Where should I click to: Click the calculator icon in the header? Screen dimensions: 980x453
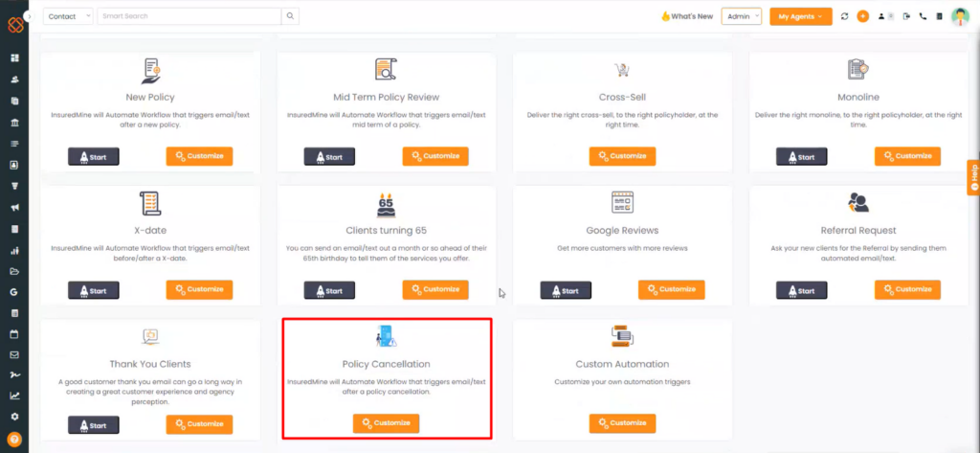click(x=939, y=17)
